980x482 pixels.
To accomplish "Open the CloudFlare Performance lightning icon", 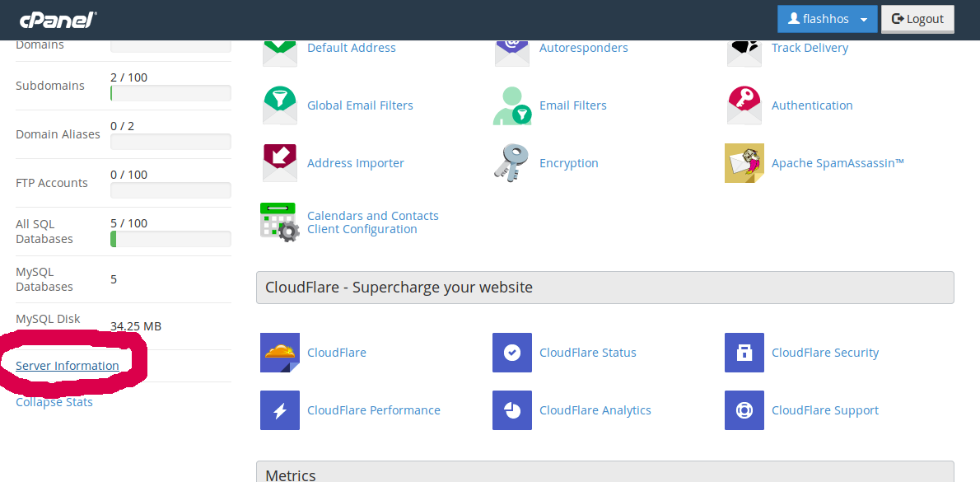I will [x=280, y=410].
